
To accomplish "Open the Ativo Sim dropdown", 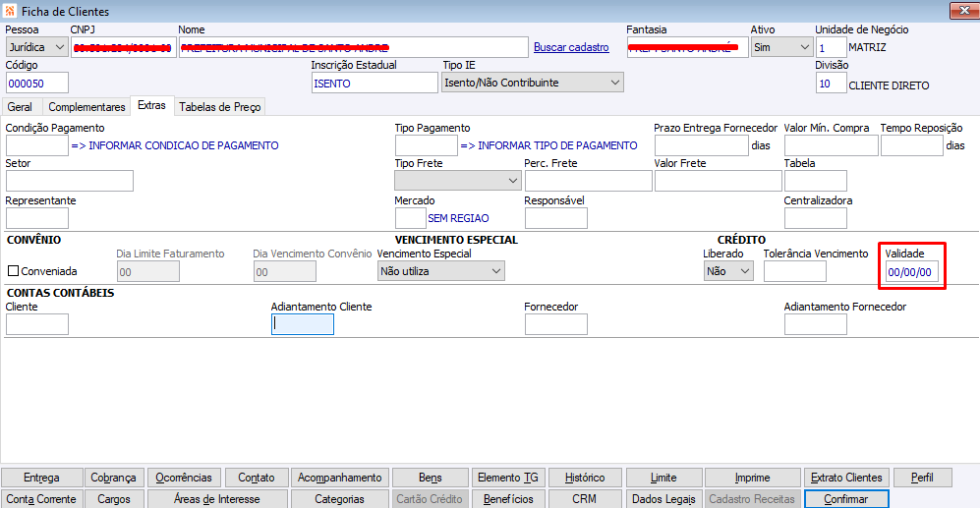I will [x=781, y=47].
